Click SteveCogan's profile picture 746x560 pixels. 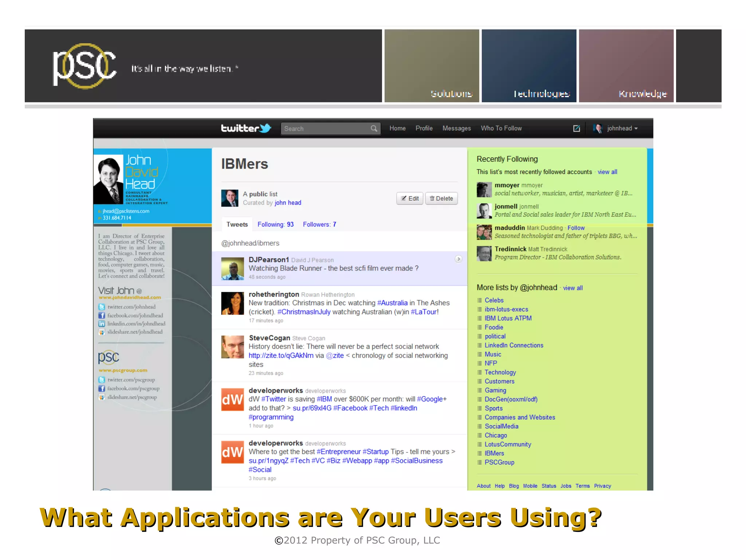(x=232, y=347)
